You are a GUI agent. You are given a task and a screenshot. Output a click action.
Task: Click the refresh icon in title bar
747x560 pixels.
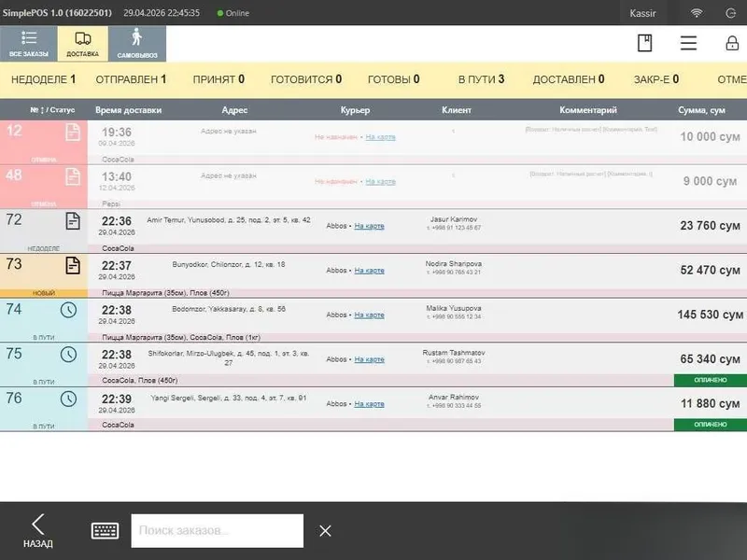(x=731, y=13)
